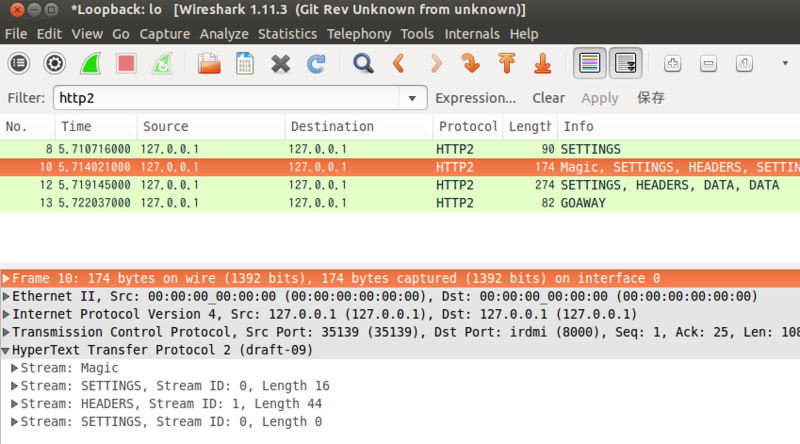Open the capture interfaces list icon
The height and width of the screenshot is (444, 800).
(x=19, y=64)
